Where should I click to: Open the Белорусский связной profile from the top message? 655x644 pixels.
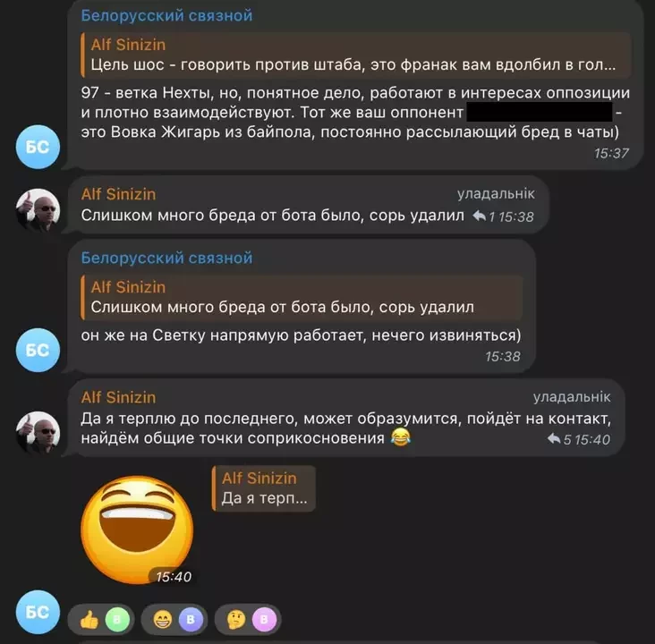tap(166, 15)
